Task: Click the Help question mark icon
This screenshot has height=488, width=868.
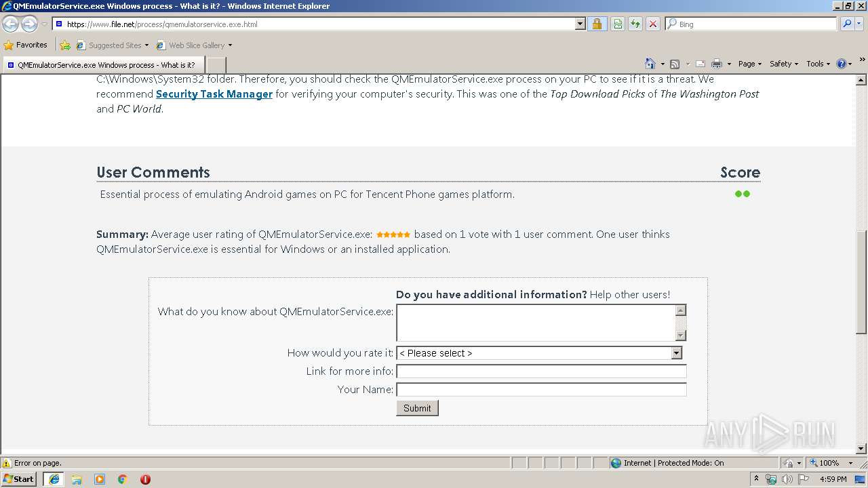Action: coord(842,64)
